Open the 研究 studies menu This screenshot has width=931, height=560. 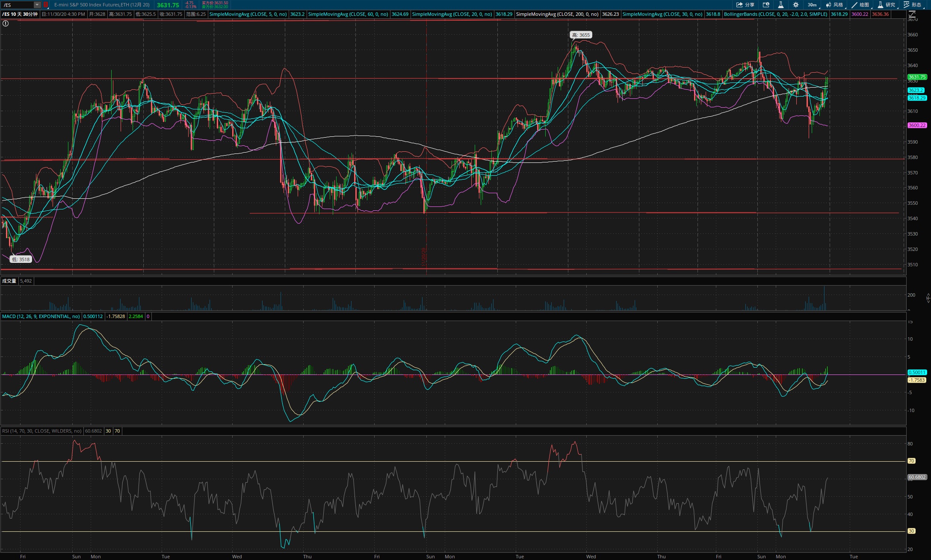[887, 5]
